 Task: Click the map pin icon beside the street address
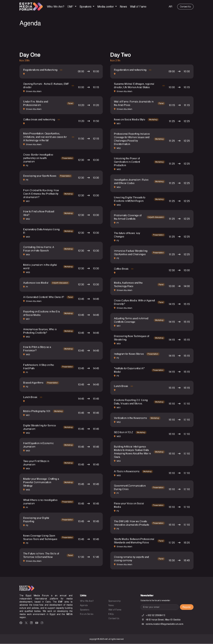[143, 619]
